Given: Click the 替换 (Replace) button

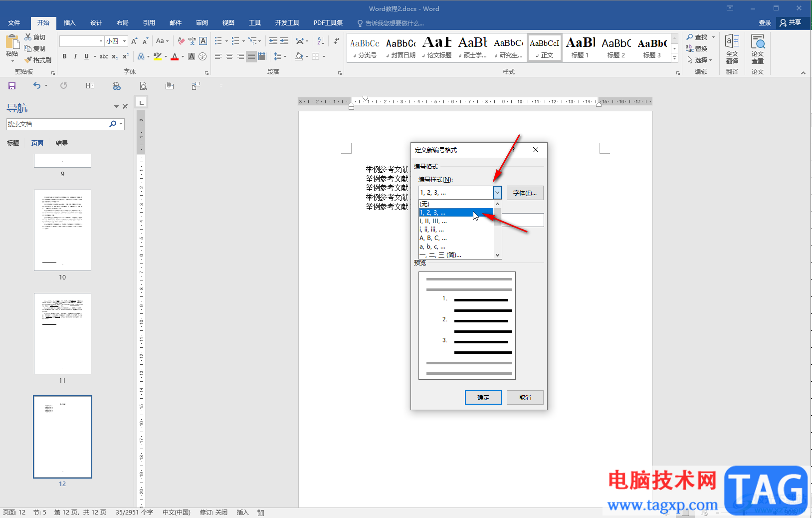Looking at the screenshot, I should click(697, 48).
